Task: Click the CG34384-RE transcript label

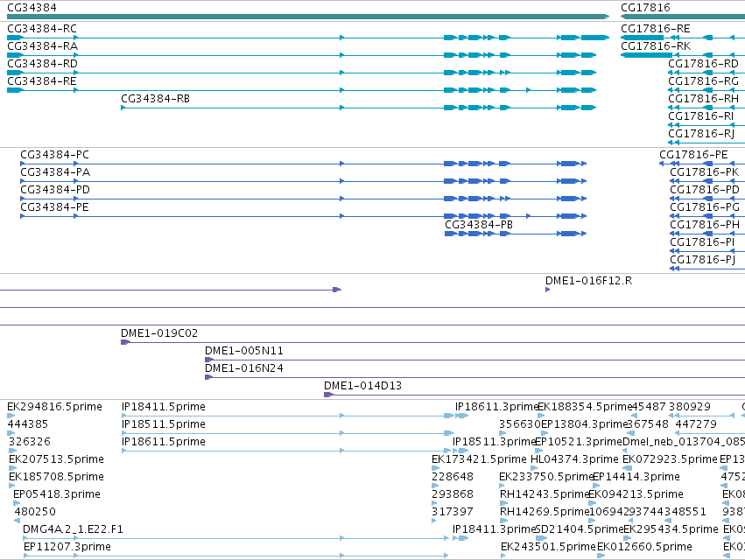Action: (x=42, y=81)
